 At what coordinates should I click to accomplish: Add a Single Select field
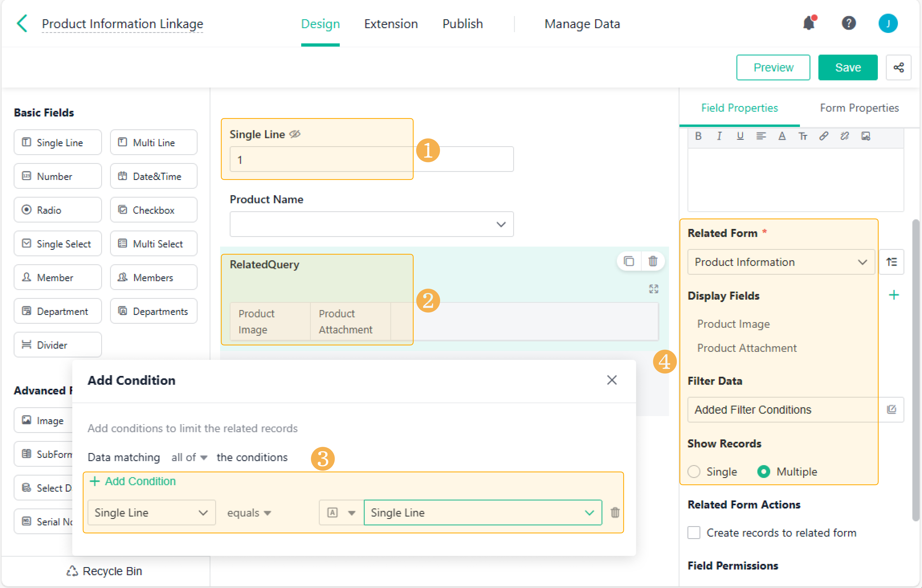[58, 244]
